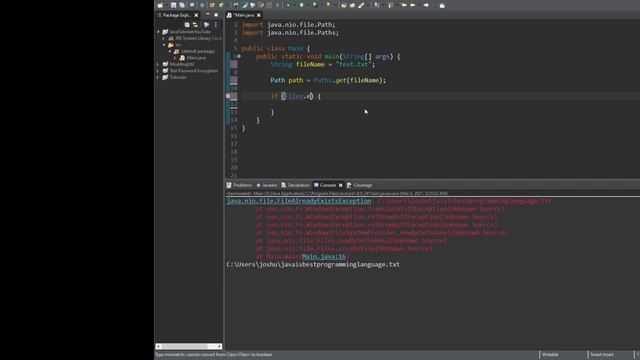Screen dimensions: 640x360
Task: Switch to the Javadoc tab
Action: pyautogui.click(x=267, y=185)
